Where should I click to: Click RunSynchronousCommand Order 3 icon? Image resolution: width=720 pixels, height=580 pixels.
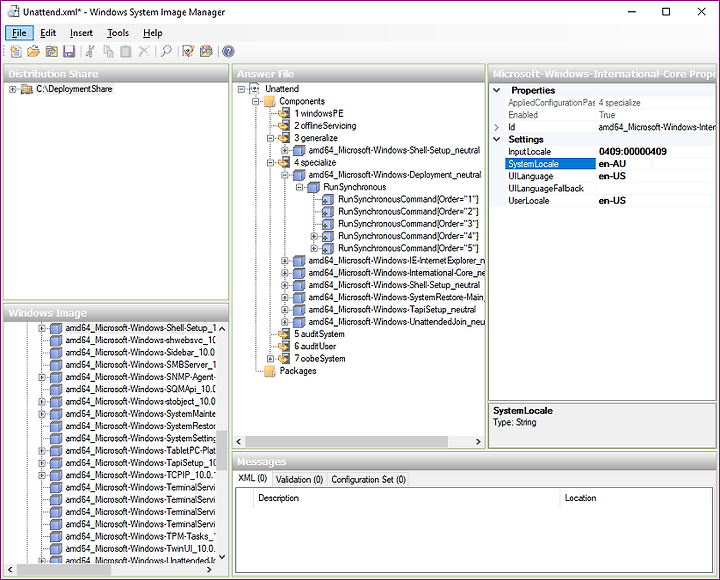(328, 224)
